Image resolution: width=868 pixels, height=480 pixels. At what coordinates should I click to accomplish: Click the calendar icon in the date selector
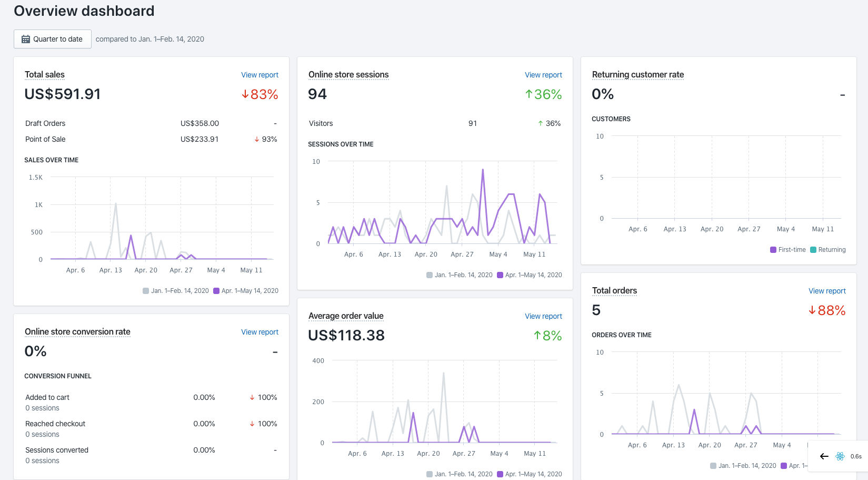click(25, 38)
